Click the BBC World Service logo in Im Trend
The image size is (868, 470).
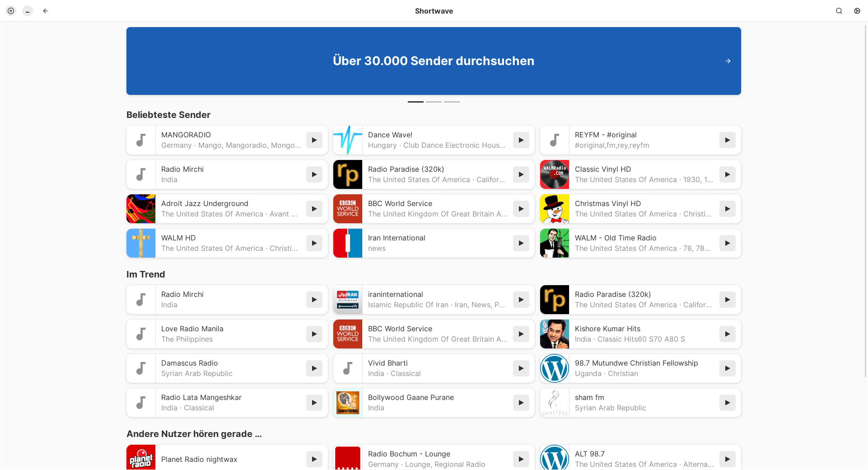click(x=348, y=334)
